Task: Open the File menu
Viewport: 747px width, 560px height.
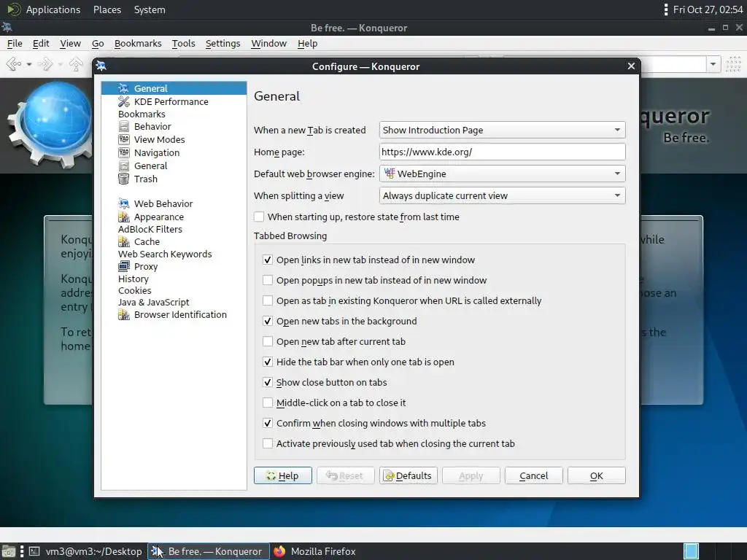Action: point(15,43)
